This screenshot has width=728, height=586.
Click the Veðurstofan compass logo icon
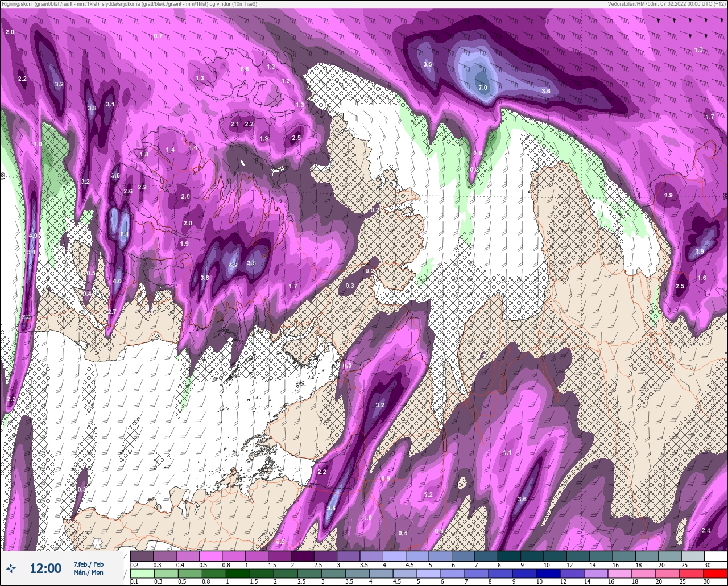11,568
